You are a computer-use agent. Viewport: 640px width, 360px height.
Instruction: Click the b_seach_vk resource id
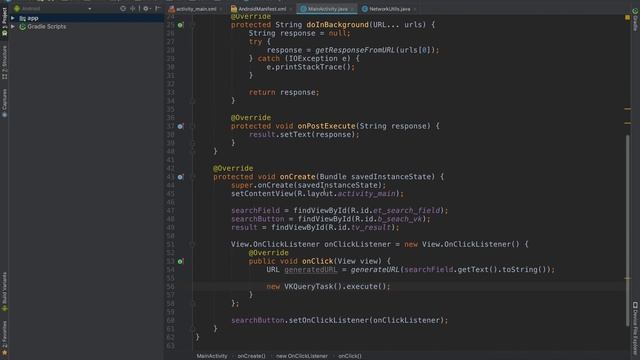coord(400,219)
